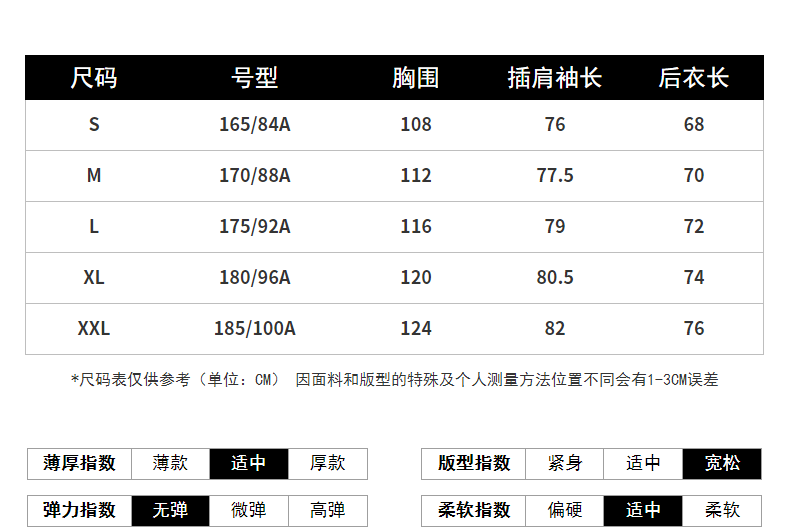
Task: Select the L size cell
Action: (94, 226)
